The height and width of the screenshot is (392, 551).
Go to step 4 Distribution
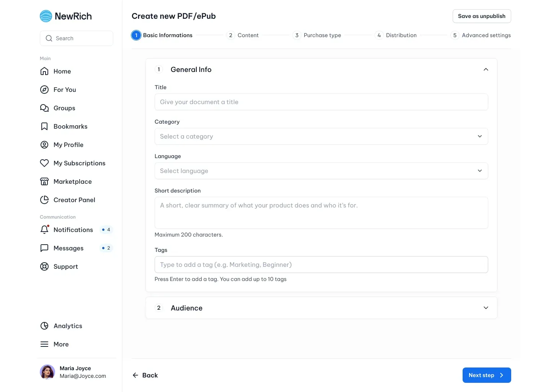pyautogui.click(x=396, y=35)
